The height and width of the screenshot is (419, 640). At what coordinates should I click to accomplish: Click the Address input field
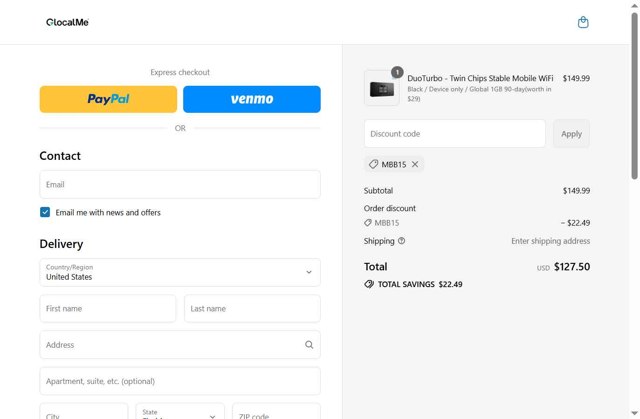pos(180,345)
